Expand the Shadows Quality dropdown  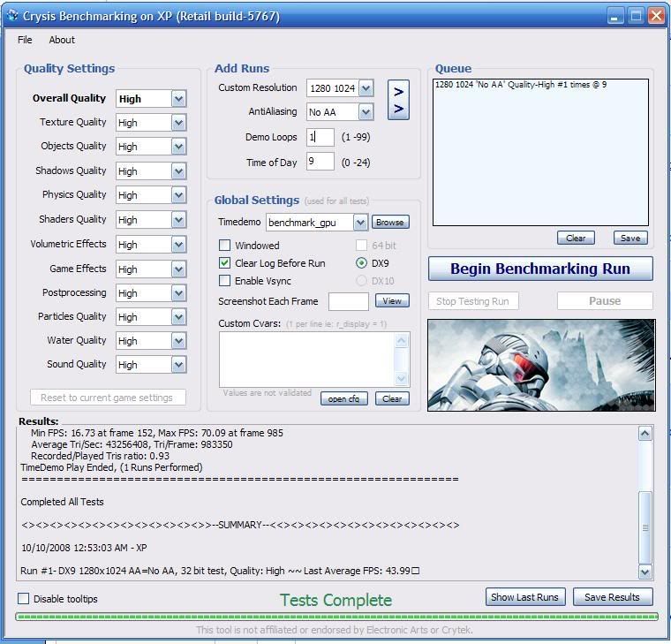tap(178, 171)
